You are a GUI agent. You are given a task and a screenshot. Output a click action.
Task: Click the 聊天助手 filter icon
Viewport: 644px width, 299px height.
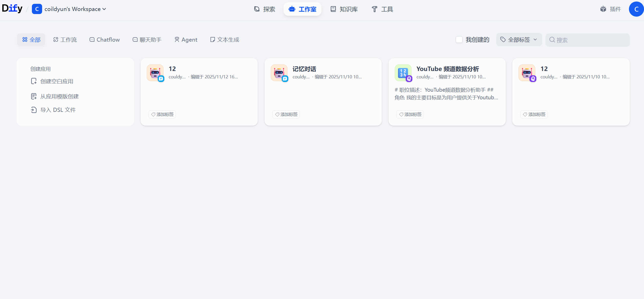135,40
